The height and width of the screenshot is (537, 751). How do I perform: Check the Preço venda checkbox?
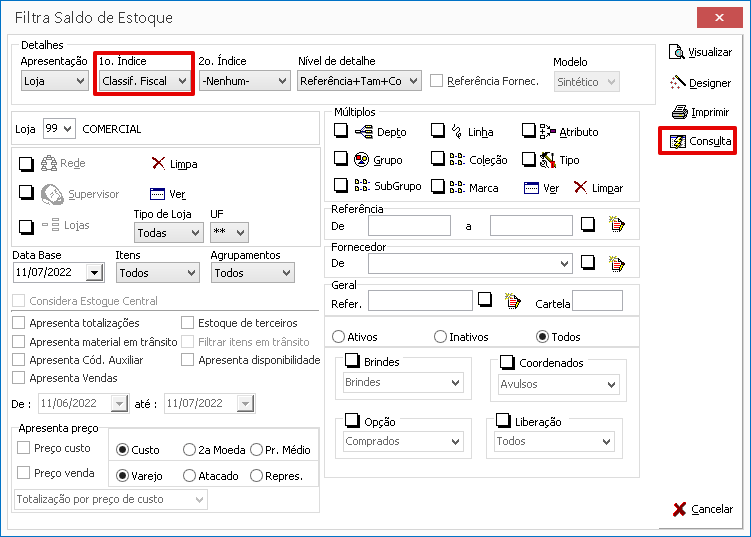(x=23, y=473)
